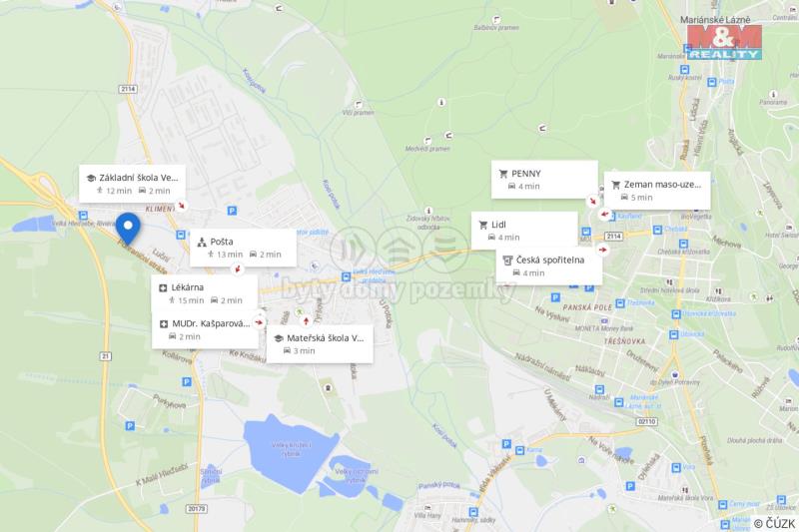Open the Lidl store card
Viewport: 799px width, 532px height.
click(x=524, y=231)
